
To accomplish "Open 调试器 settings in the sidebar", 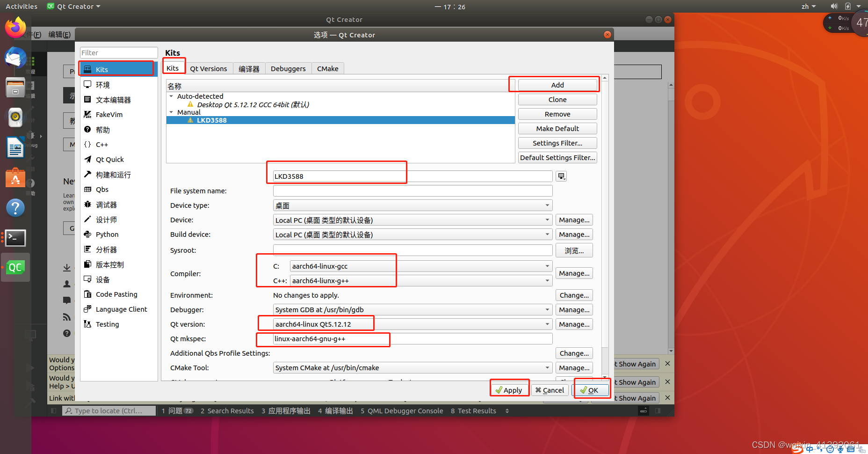I will pos(106,204).
